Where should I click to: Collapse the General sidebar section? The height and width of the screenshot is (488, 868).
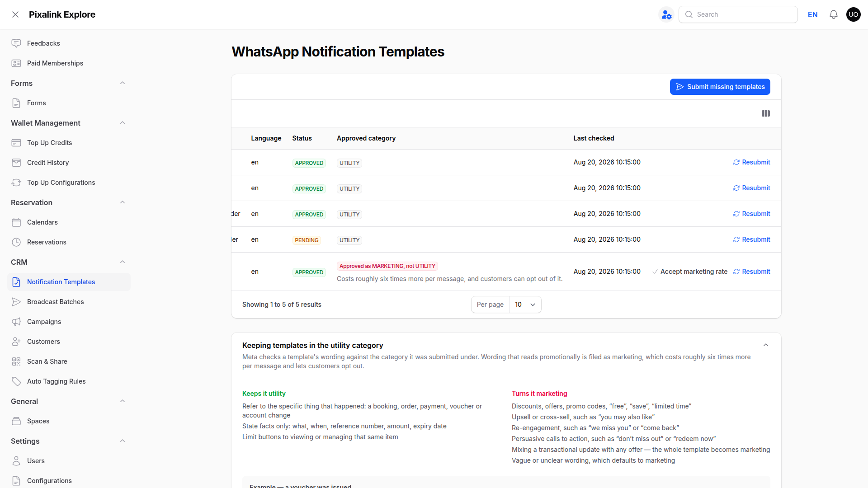tap(123, 401)
